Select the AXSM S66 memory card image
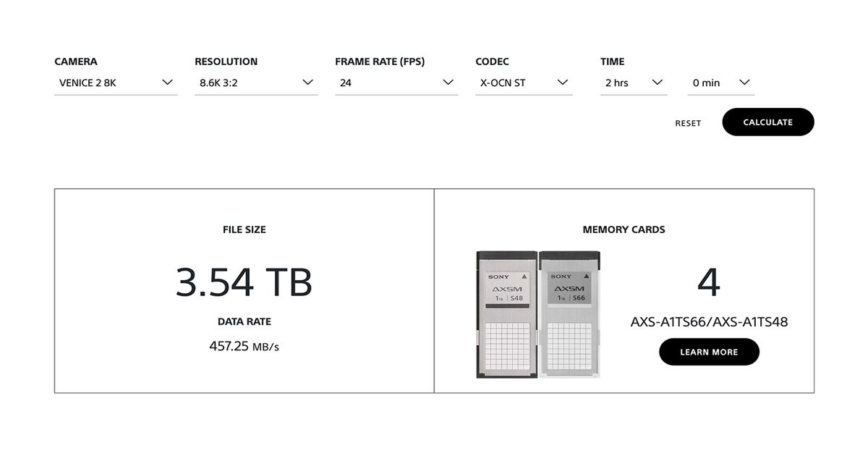Screen dimensions: 868x456 point(569,314)
